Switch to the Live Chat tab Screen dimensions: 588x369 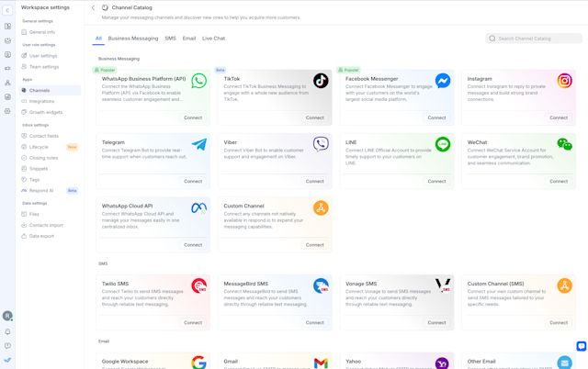click(213, 39)
